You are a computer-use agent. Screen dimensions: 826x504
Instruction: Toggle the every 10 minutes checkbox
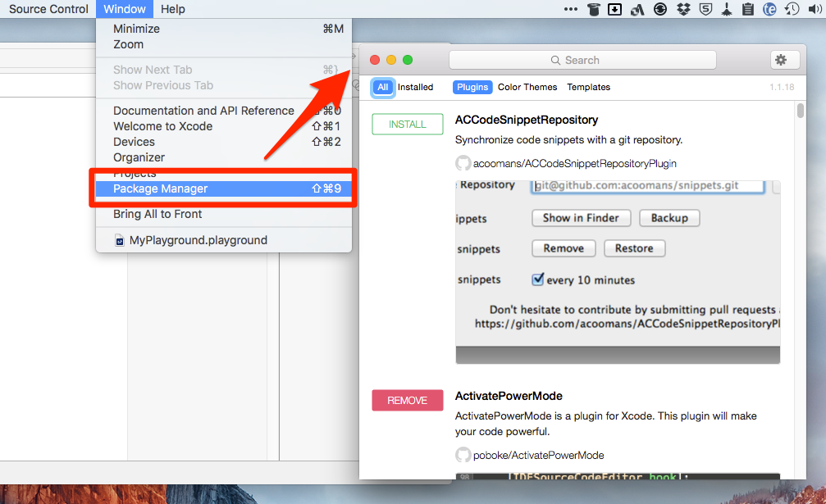pos(537,279)
